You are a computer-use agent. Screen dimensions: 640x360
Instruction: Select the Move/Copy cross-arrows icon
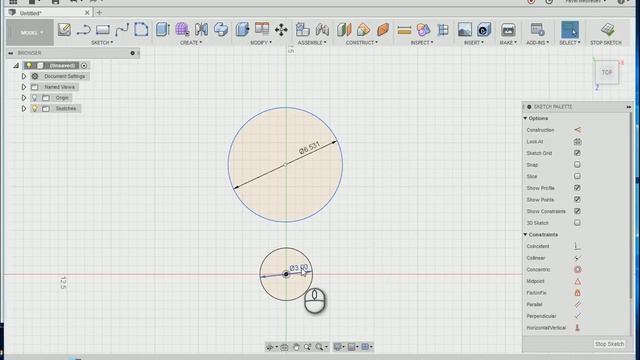(281, 29)
